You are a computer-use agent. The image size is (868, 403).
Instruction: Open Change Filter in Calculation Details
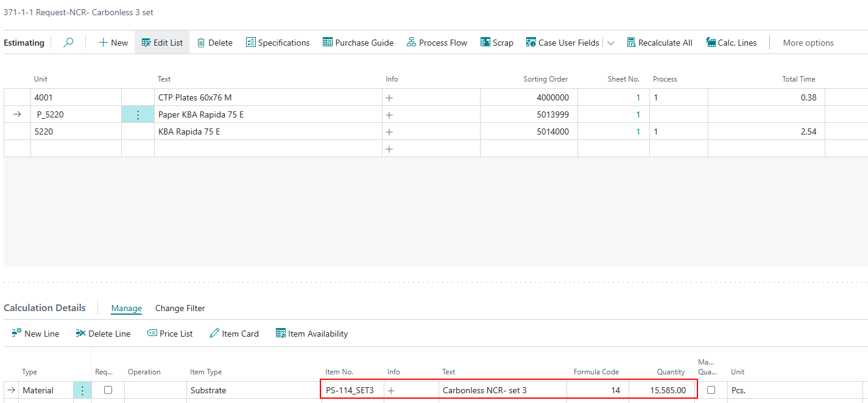click(180, 308)
